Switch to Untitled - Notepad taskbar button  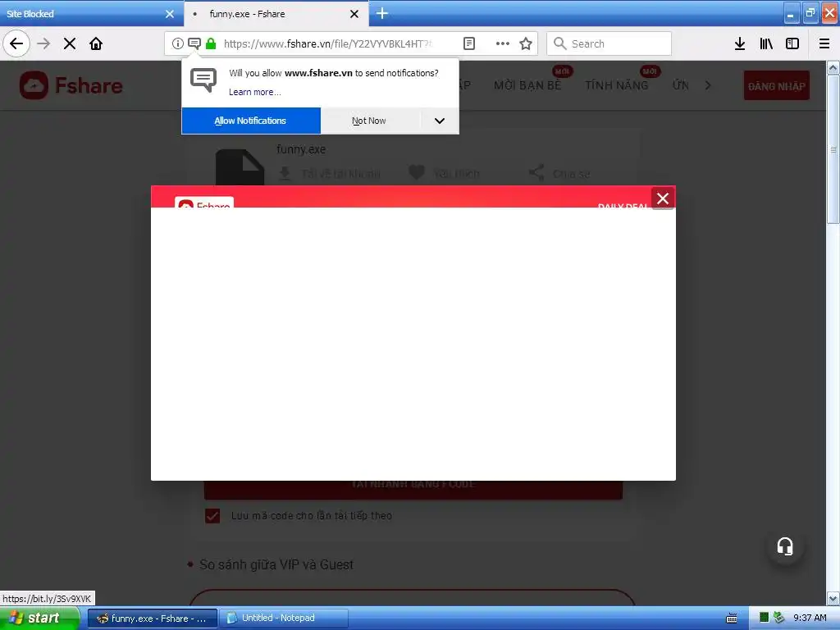pyautogui.click(x=284, y=619)
